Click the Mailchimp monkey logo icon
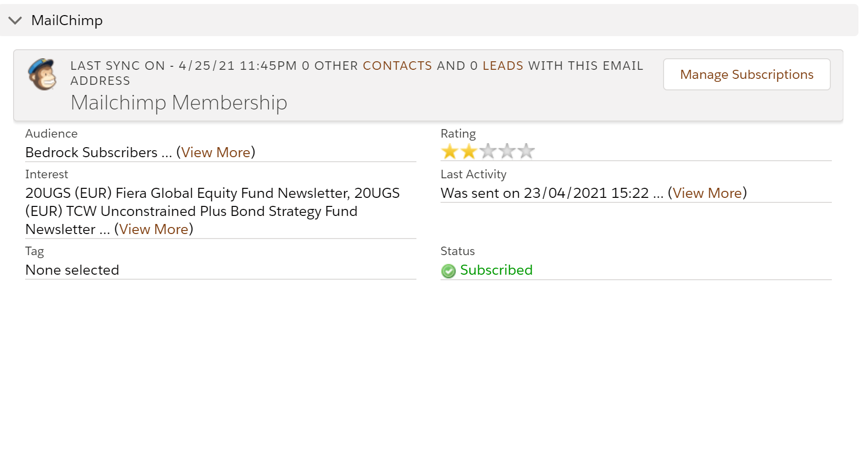 (42, 74)
